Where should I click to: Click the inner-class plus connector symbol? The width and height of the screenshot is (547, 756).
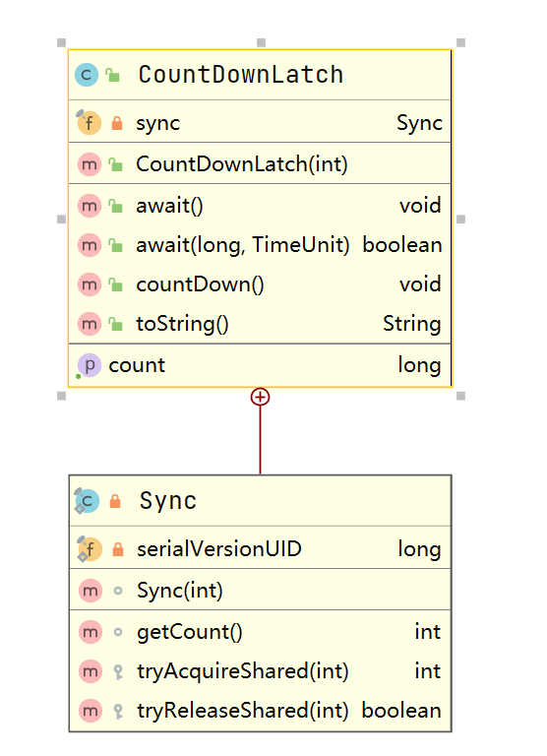point(261,398)
